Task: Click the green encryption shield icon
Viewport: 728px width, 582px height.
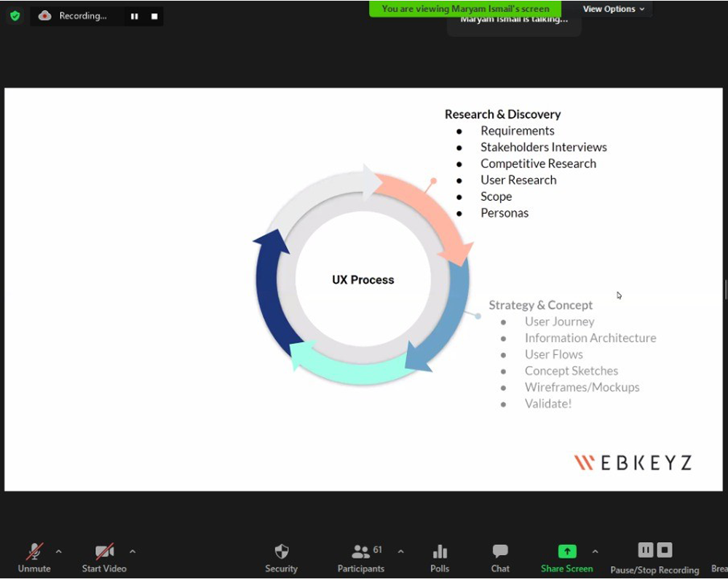Action: click(x=15, y=15)
